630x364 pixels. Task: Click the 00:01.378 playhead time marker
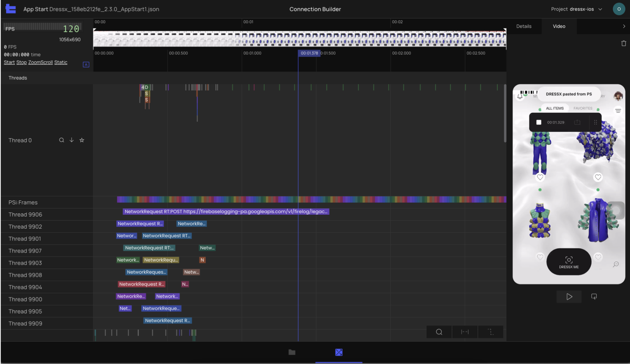pos(309,53)
